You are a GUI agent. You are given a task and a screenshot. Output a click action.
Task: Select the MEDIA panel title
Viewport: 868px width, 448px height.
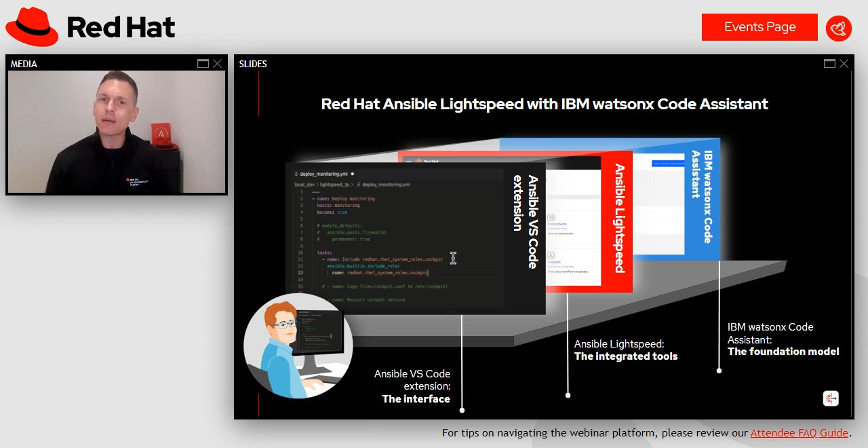[x=24, y=64]
